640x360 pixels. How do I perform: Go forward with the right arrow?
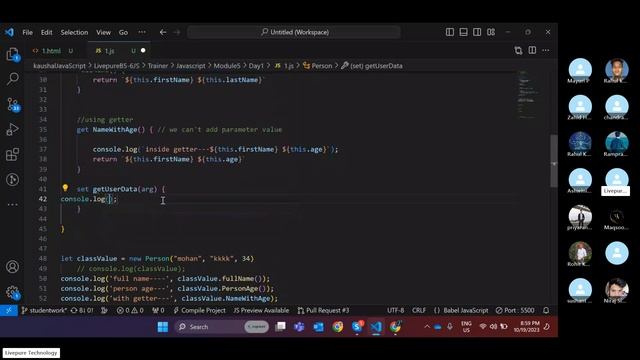177,32
